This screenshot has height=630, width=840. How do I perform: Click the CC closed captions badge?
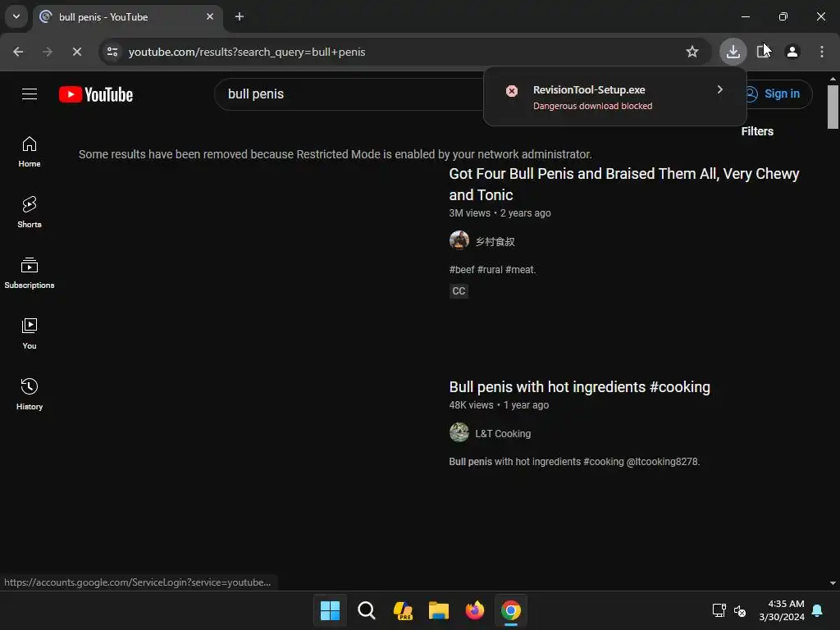tap(459, 291)
